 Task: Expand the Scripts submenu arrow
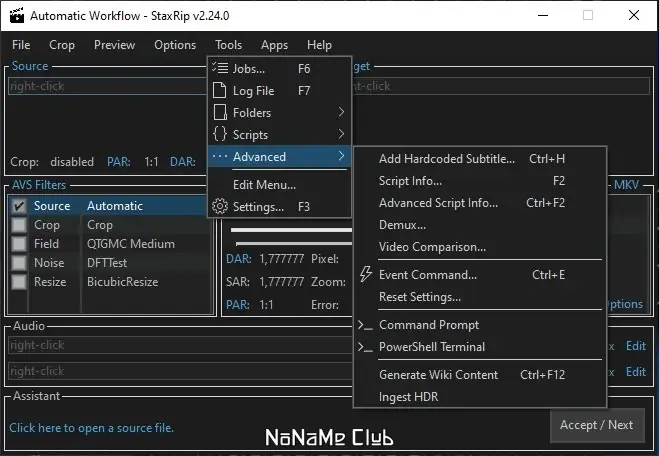pos(341,134)
